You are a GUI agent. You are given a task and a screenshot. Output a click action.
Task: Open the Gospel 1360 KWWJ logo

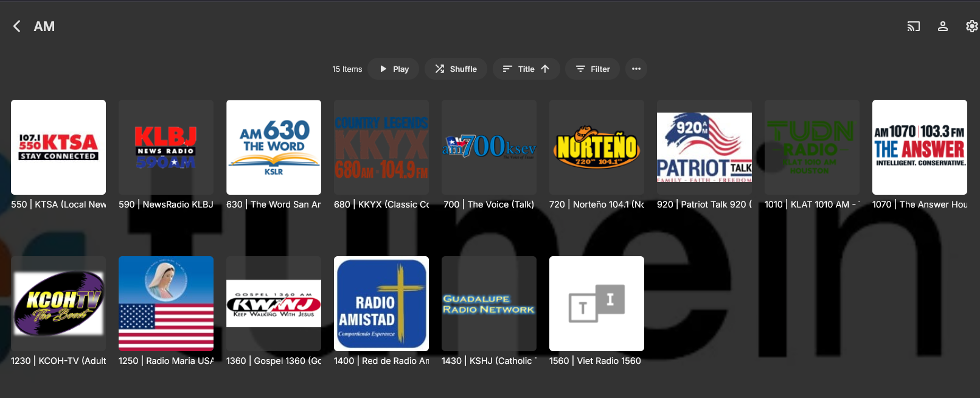(274, 304)
